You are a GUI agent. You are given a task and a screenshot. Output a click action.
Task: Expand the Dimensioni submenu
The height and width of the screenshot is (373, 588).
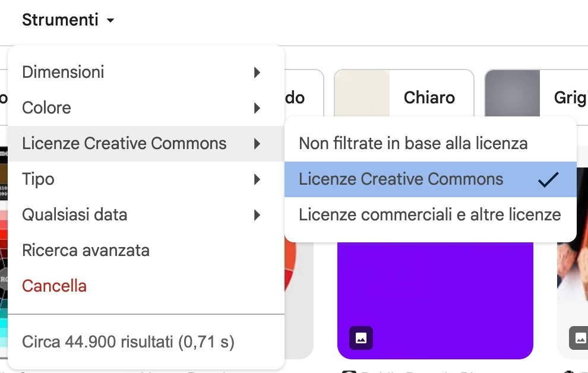click(146, 72)
